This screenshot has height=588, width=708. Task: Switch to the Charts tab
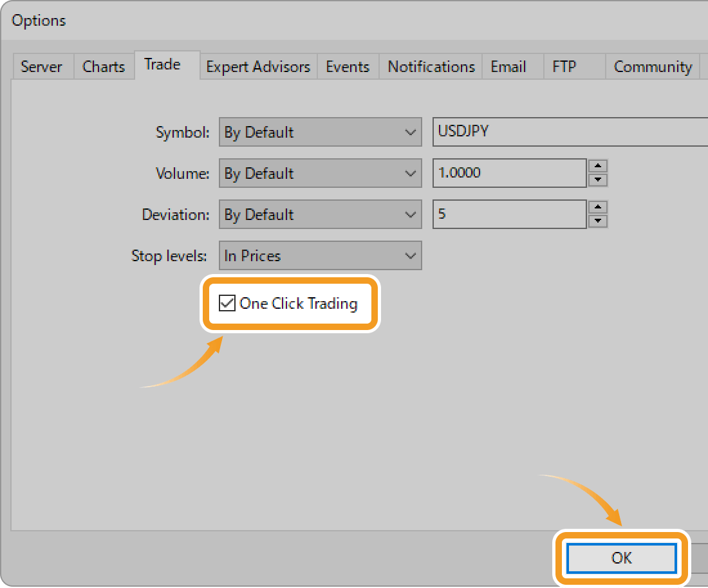coord(103,66)
